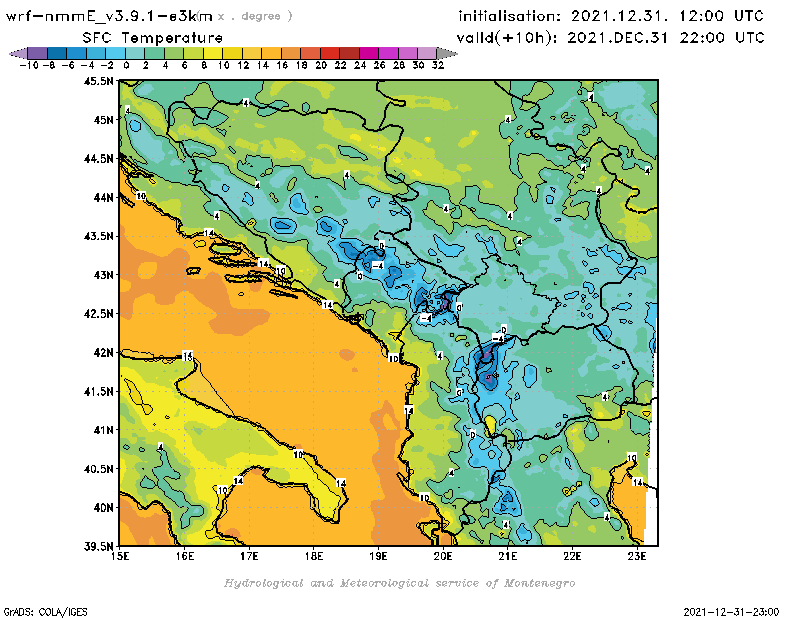Click the gray right arrow end of the colorbar
The width and height of the screenshot is (800, 618).
[447, 53]
